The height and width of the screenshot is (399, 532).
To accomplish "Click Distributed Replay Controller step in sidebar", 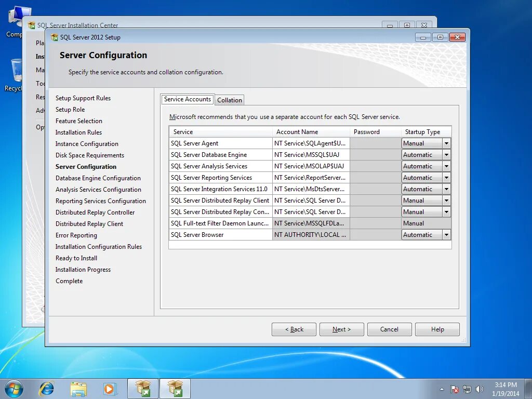I will coord(95,212).
